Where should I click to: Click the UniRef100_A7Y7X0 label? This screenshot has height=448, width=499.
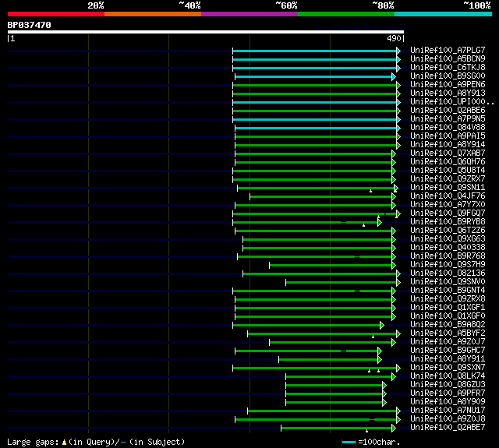tap(448, 205)
